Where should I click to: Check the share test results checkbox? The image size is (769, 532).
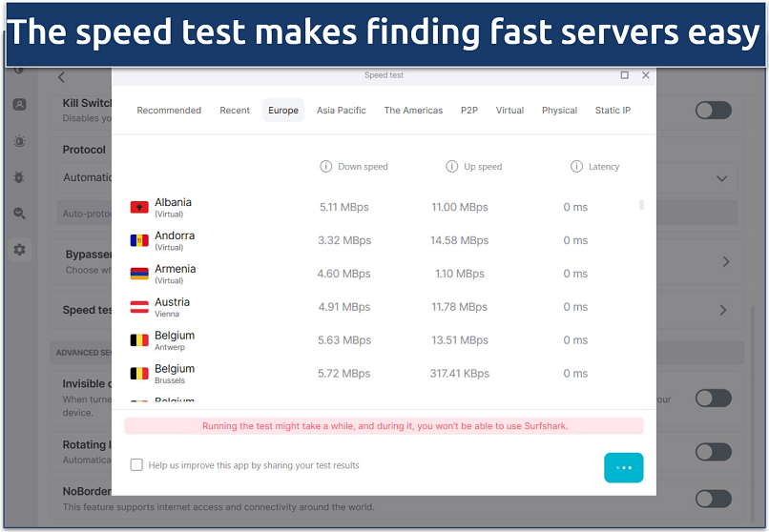coord(136,465)
